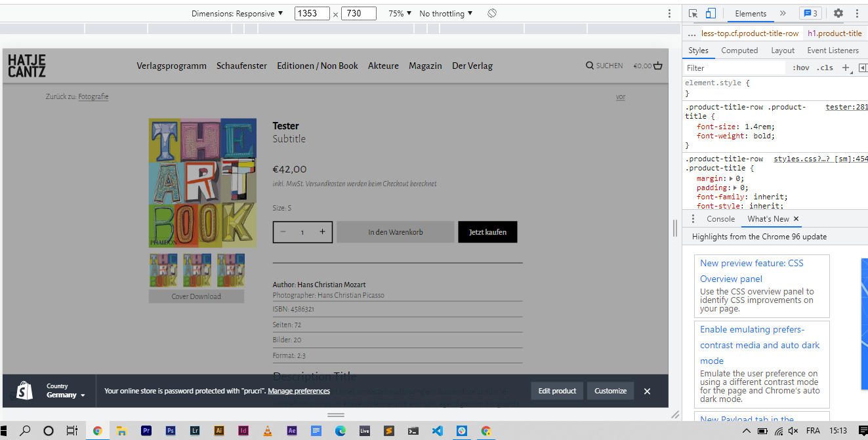Open the Country Germany selector
Viewport: 868px width, 440px height.
[x=66, y=391]
